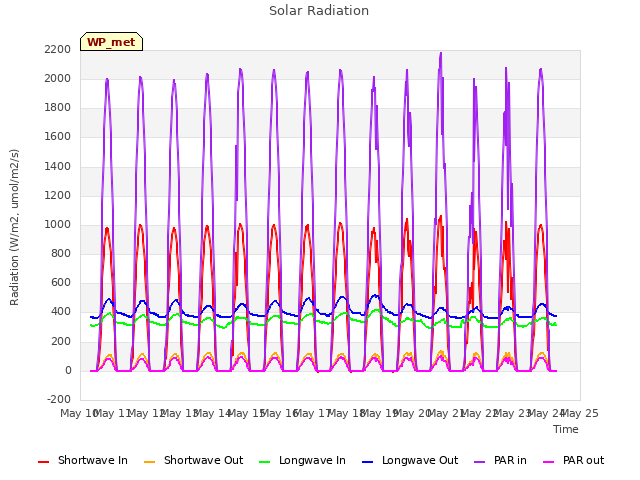This screenshot has height=480, width=640.
Task: Toggle the Longwave Out legend entry
Action: 410,460
